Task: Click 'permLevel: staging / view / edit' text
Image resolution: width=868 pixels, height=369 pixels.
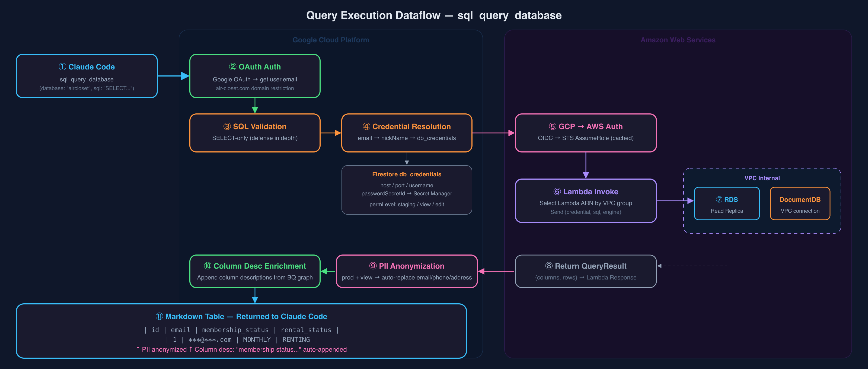Action: click(x=407, y=204)
